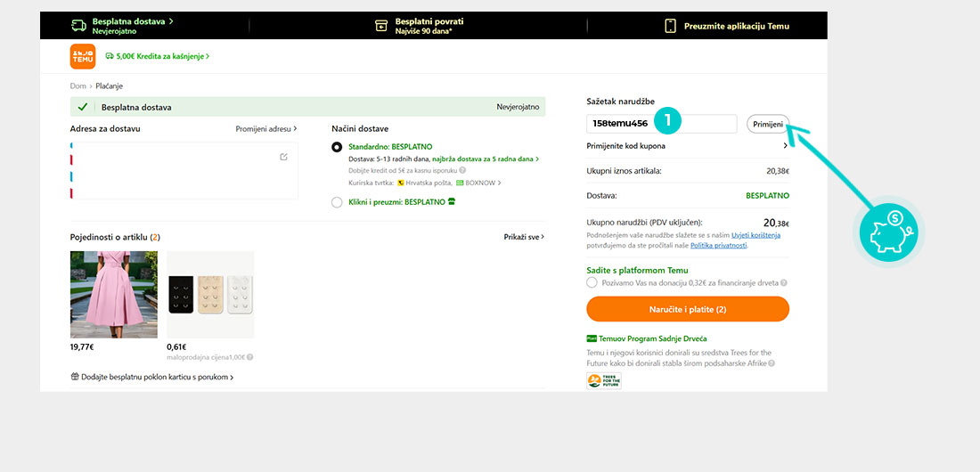Screen dimensions: 980x472
Task: Click help icon next to tree donation text
Action: tap(784, 282)
